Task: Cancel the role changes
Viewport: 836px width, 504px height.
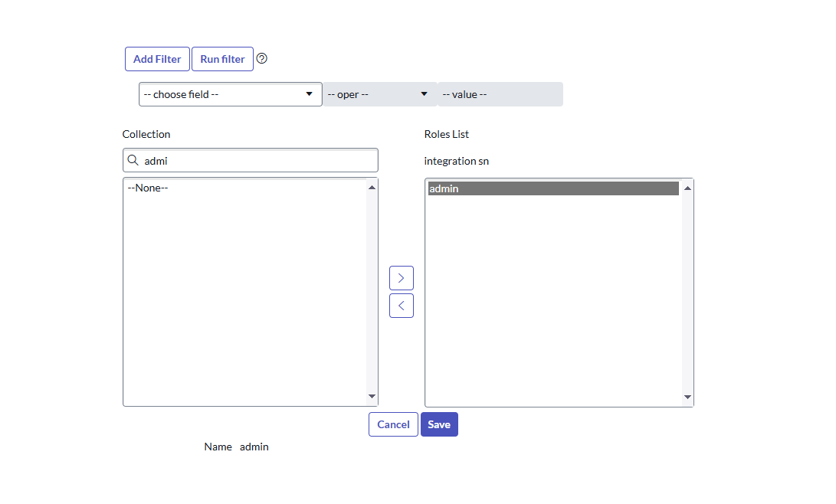Action: click(393, 424)
